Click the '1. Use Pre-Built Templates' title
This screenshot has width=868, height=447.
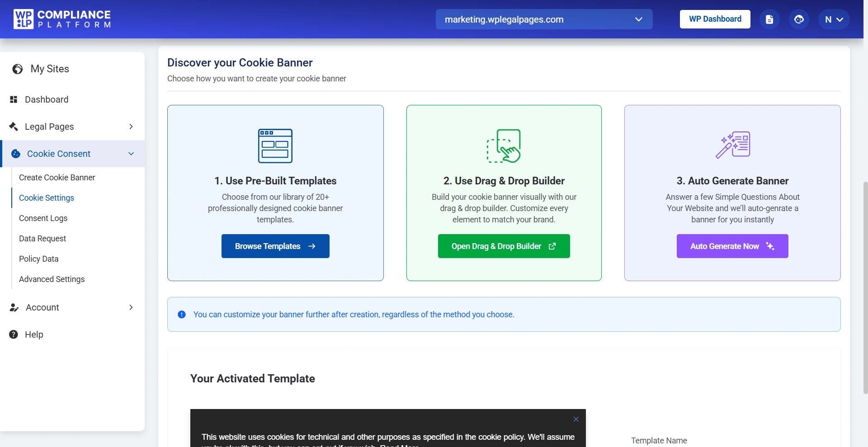275,181
